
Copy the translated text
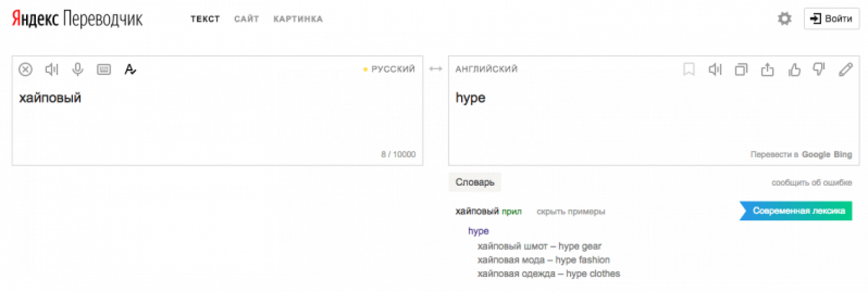coord(741,69)
